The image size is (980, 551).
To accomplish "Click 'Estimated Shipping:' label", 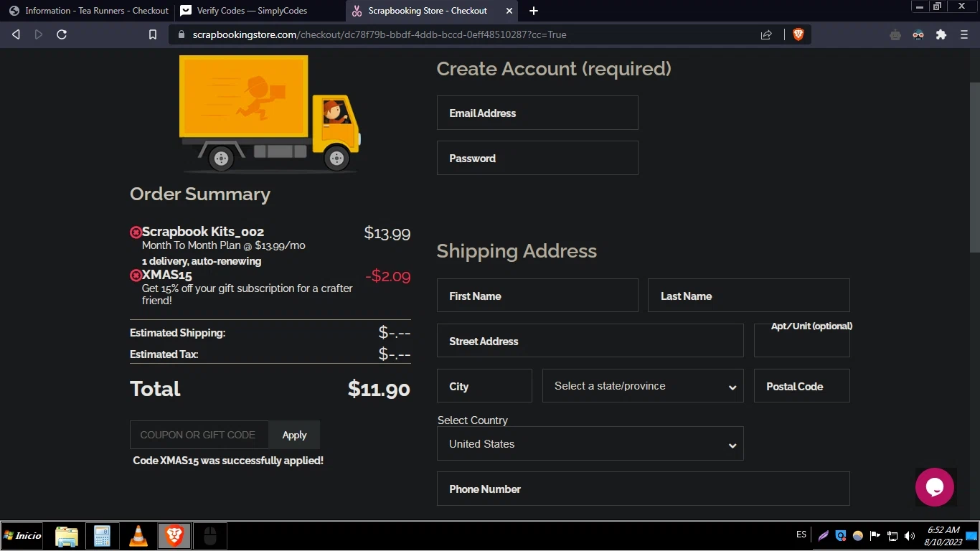I will (x=177, y=333).
